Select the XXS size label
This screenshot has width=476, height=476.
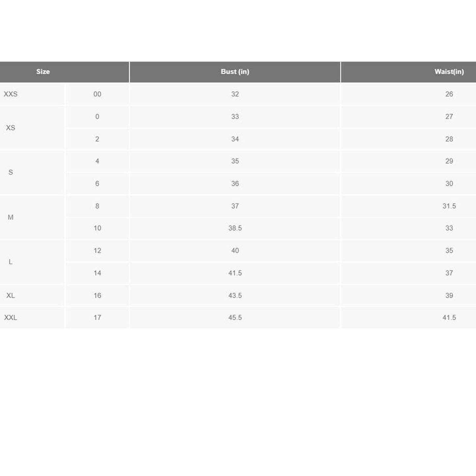point(11,94)
